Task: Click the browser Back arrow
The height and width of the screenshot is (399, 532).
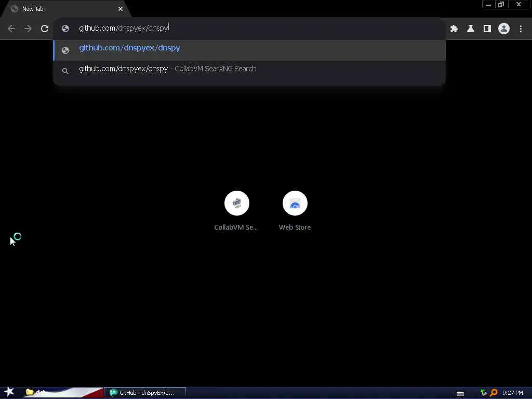Action: coord(11,29)
